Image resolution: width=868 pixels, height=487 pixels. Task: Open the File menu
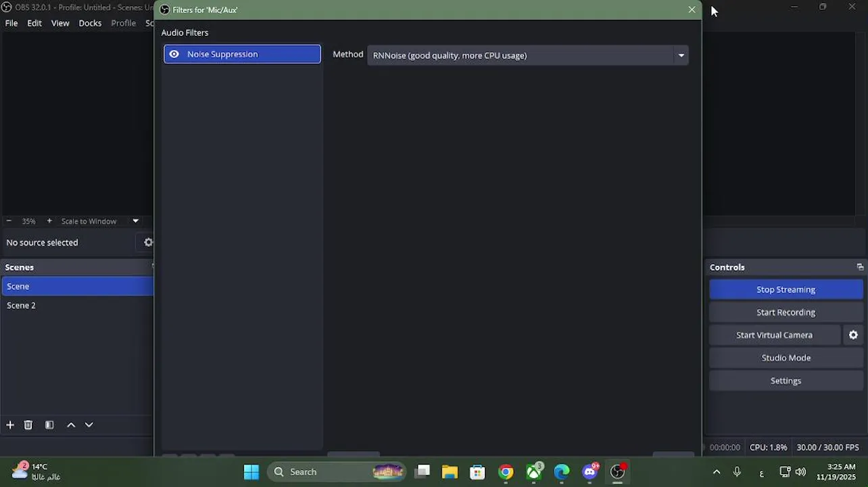point(11,23)
